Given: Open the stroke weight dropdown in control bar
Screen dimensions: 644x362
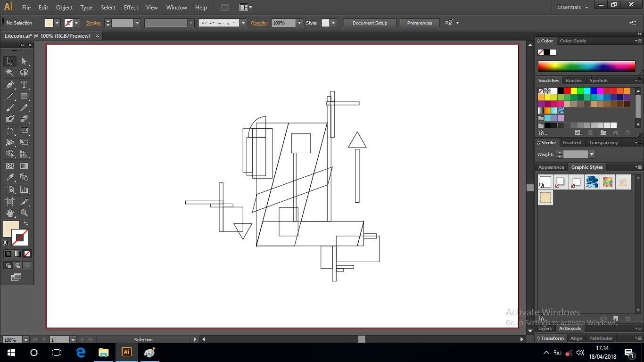Looking at the screenshot, I should tap(137, 23).
